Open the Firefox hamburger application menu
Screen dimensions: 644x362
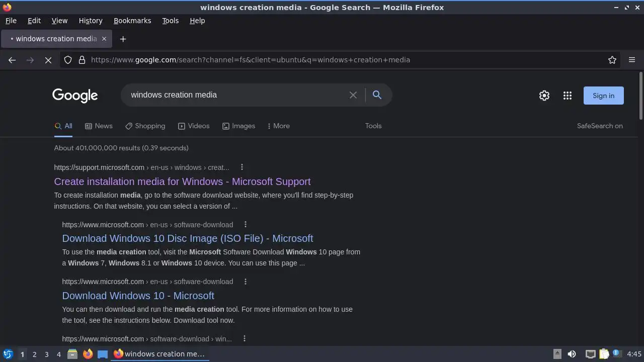tap(632, 60)
